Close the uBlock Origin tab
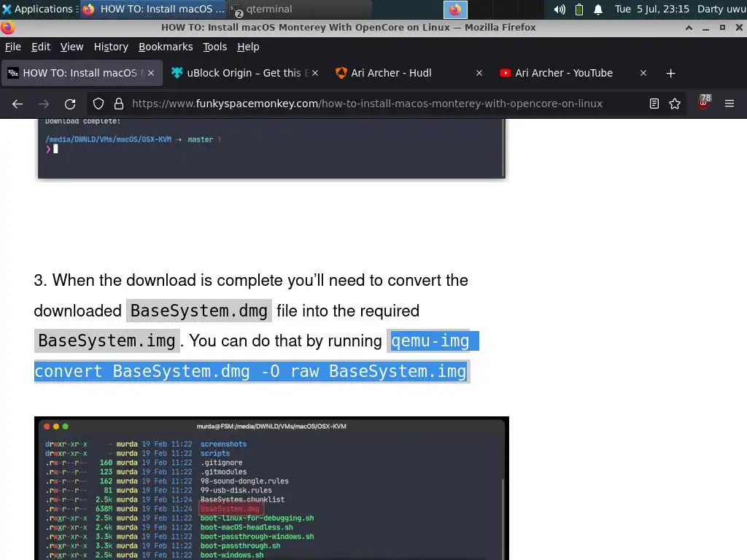Viewport: 747px width, 560px height. coord(315,73)
